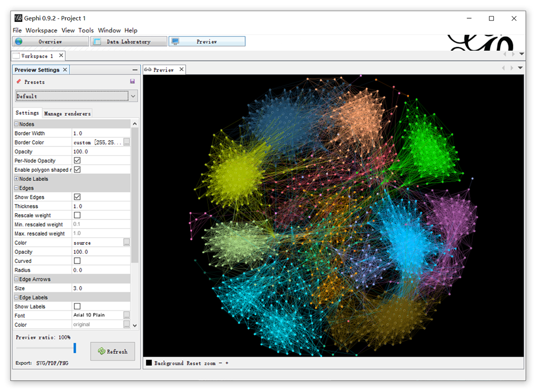Enable Rescale weight checkbox

coord(77,215)
